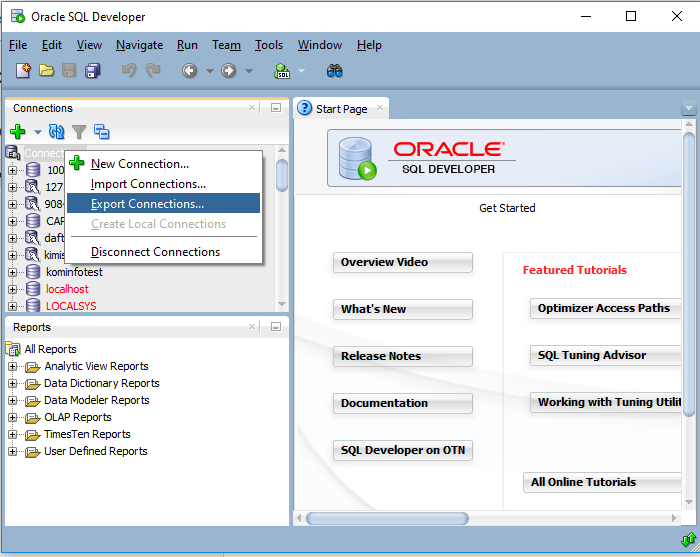Click the All Reports icon
The width and height of the screenshot is (700, 557).
13,349
